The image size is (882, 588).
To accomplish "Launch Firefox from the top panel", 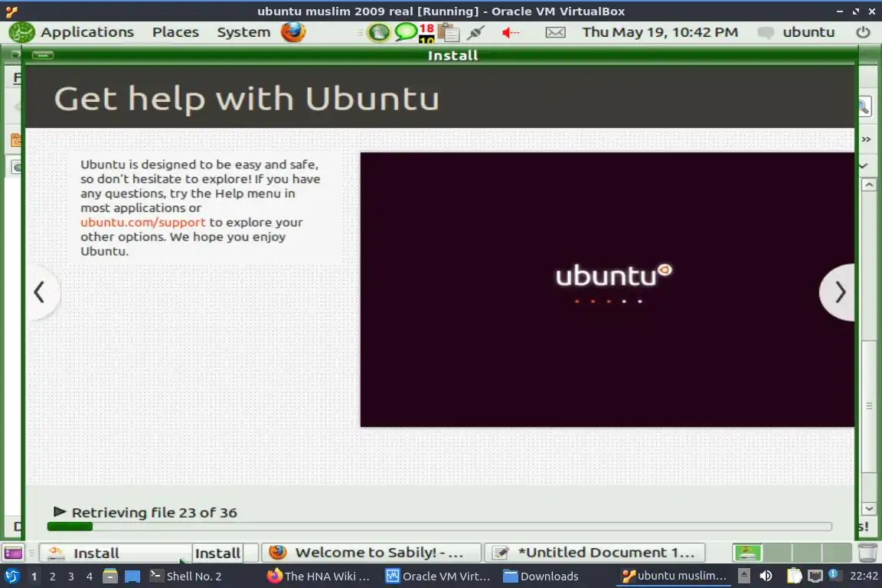I will pyautogui.click(x=293, y=32).
